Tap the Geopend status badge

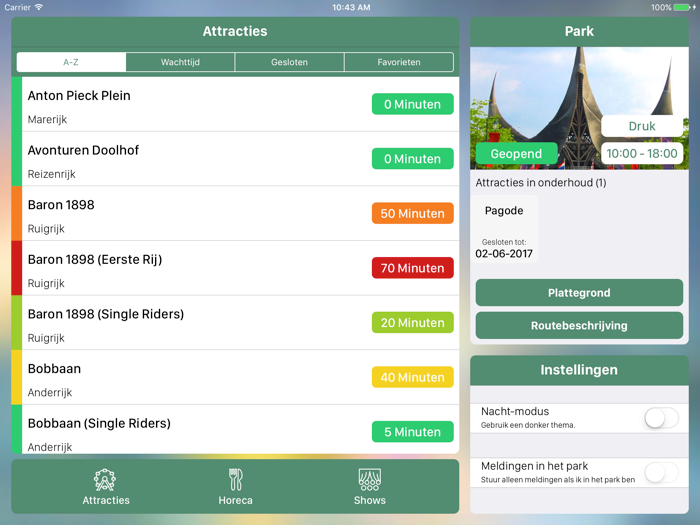tap(517, 154)
